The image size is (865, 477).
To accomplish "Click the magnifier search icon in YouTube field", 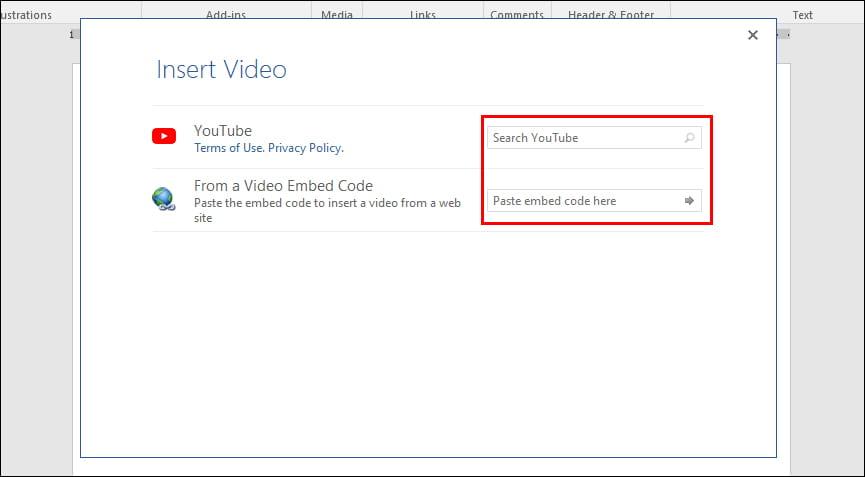I will click(x=689, y=138).
